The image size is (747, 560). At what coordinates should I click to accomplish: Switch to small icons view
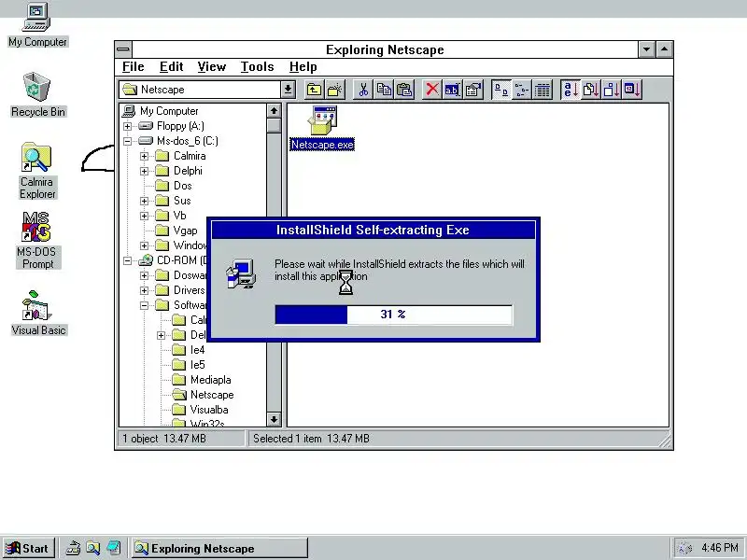[x=522, y=90]
